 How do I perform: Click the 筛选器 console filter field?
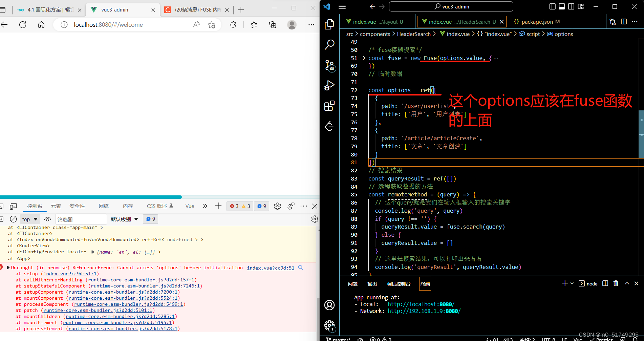tap(81, 219)
